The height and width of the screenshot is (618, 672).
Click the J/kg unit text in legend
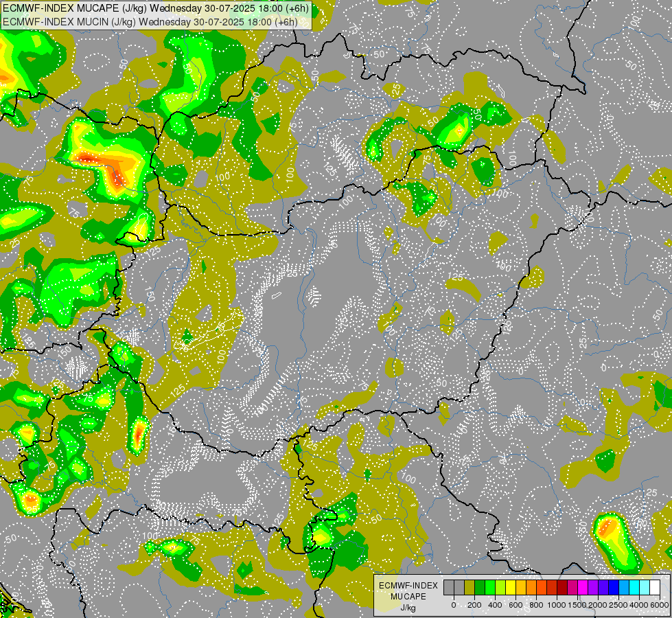point(408,608)
